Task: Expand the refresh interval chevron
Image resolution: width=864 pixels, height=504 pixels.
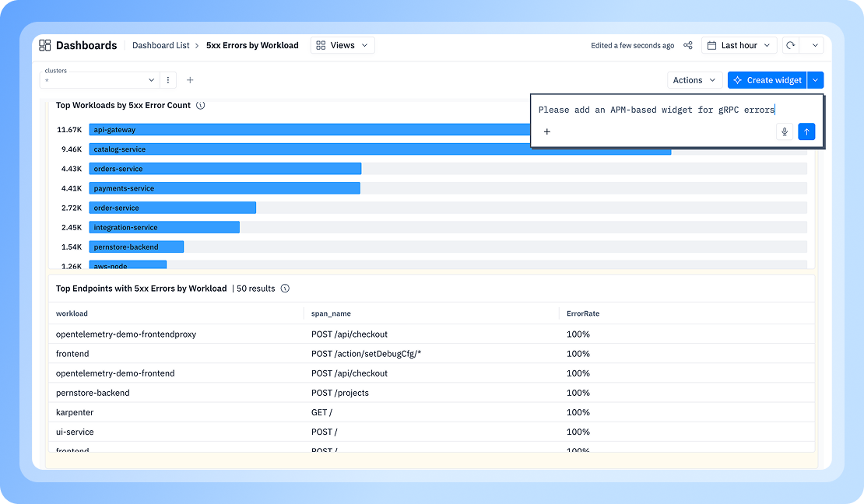Action: pyautogui.click(x=815, y=45)
